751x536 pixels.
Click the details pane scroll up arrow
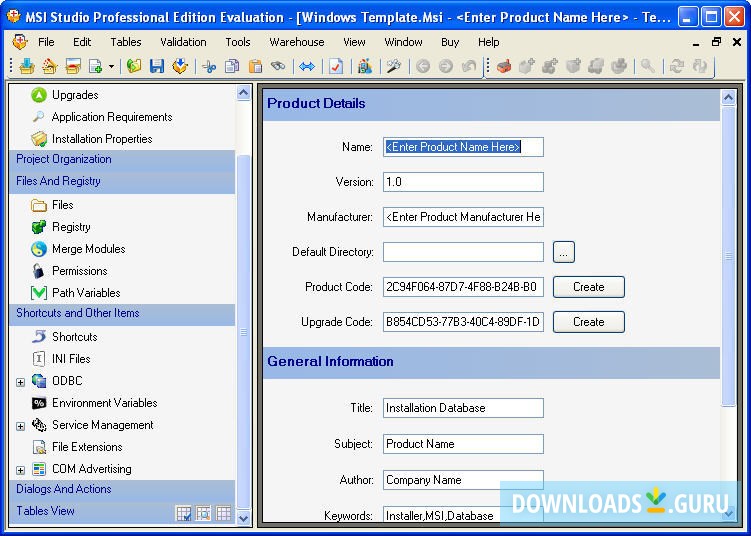tap(728, 98)
